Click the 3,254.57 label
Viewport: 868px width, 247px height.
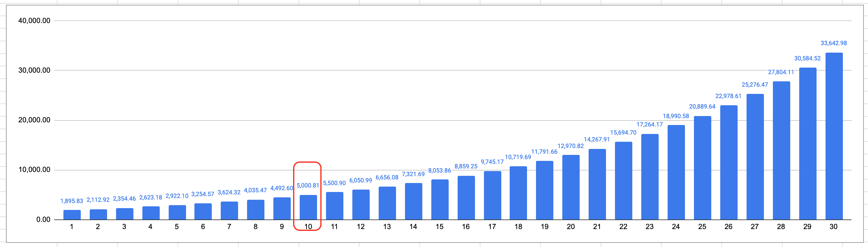203,194
